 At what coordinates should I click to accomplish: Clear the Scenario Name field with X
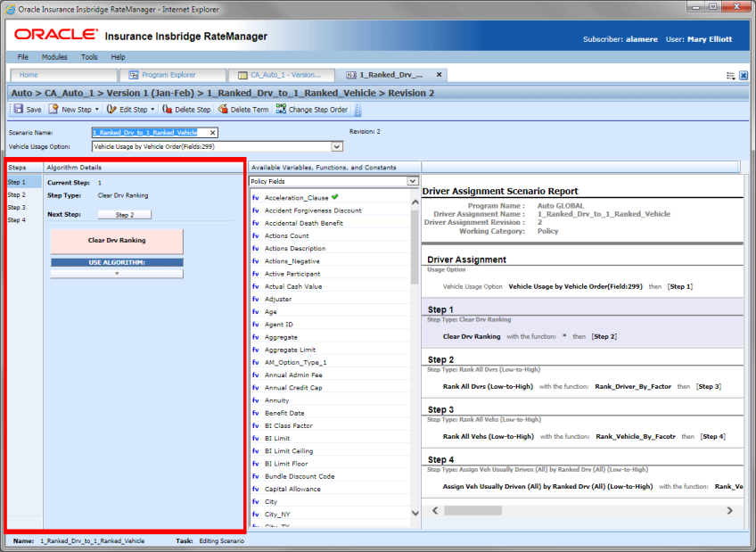(212, 133)
